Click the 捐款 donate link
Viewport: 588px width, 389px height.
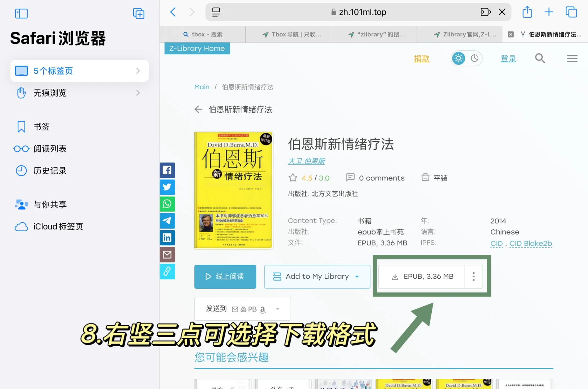[x=422, y=59]
